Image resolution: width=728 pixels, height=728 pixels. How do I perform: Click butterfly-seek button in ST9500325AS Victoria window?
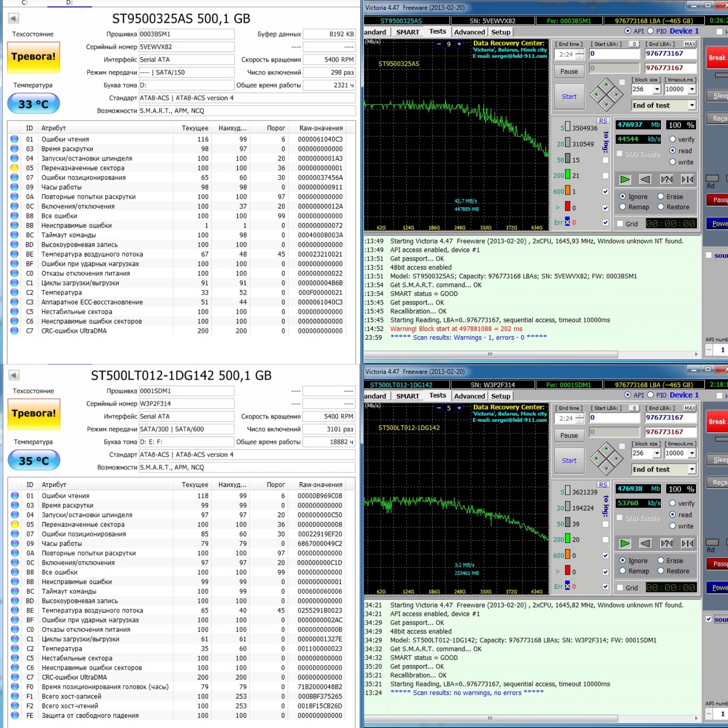coord(687,179)
